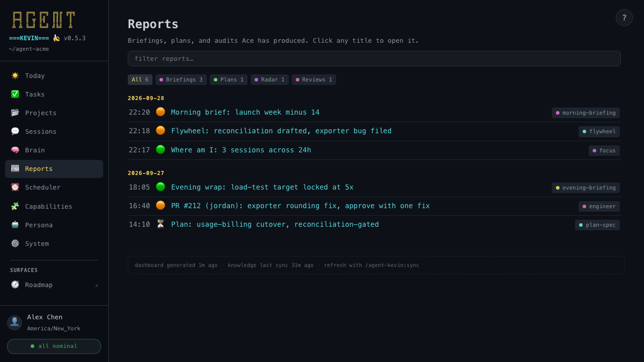This screenshot has height=362, width=644.
Task: Click the external link arrow on Roadmap
Action: [96, 285]
